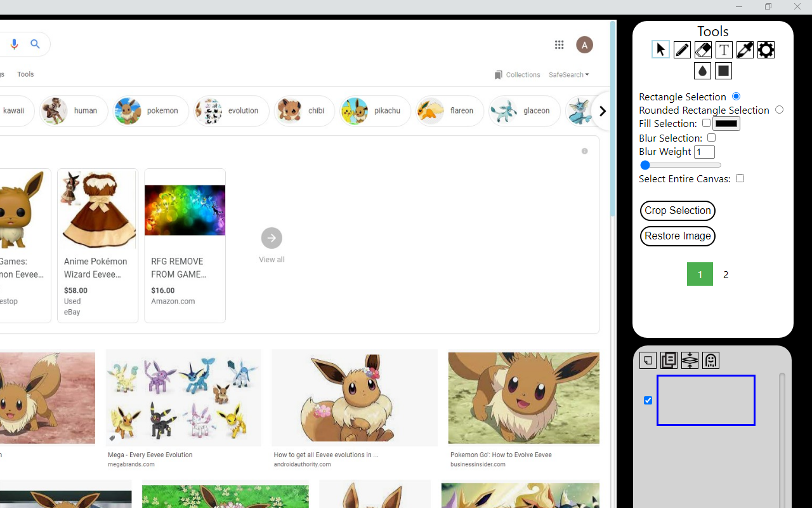Go to page 1 button
The image size is (812, 508).
700,274
